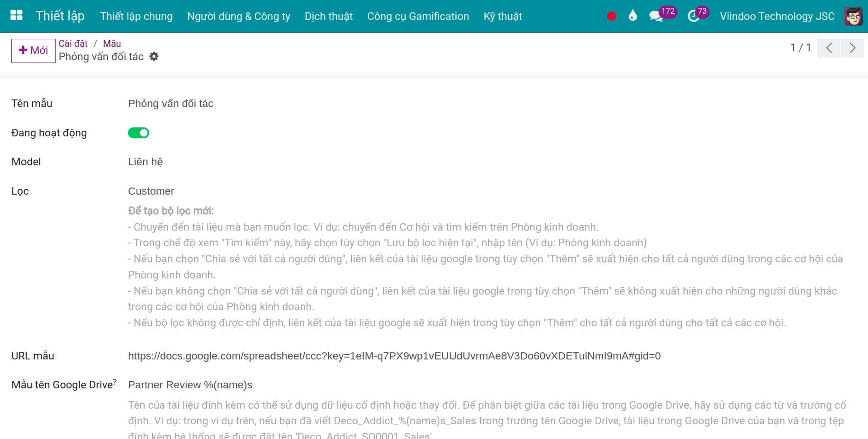The height and width of the screenshot is (439, 868).
Task: Toggle the Đang hoạt động switch
Action: (138, 133)
